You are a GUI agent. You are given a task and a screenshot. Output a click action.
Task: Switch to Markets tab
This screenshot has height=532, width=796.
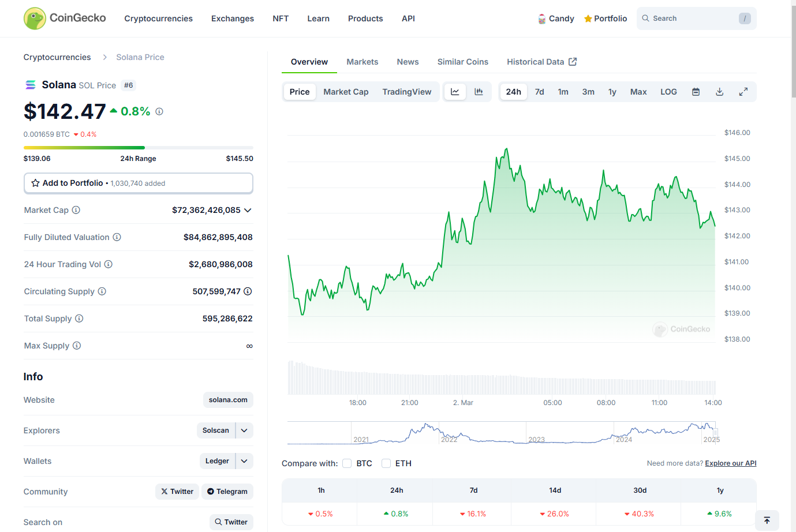point(363,62)
